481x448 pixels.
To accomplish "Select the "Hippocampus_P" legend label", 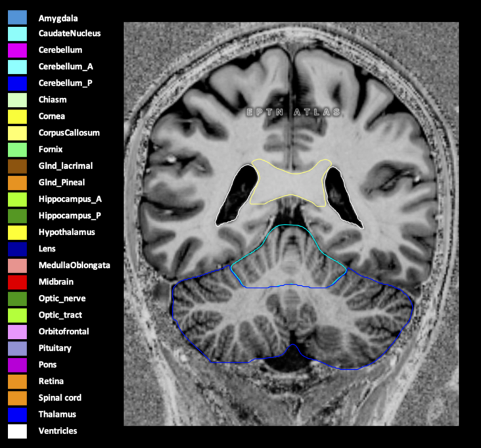I will [70, 215].
